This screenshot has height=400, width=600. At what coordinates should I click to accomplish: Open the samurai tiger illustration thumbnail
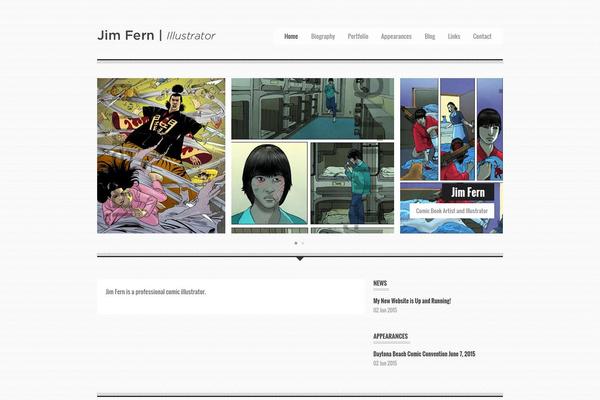[161, 156]
